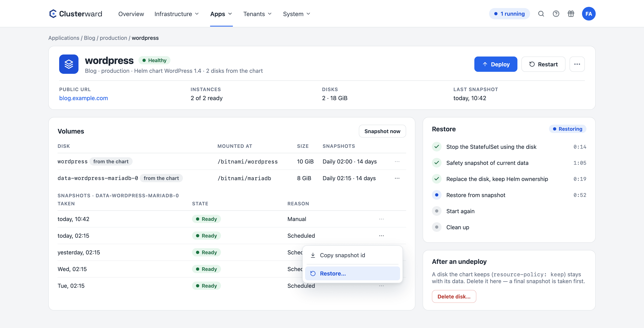Click the /bitnami/wordpress mount path
The image size is (644, 328).
click(248, 162)
